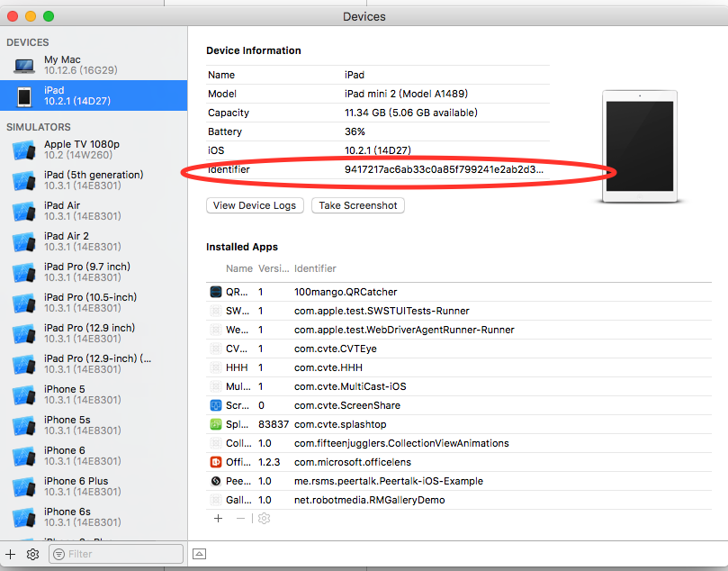Click the Peertalk app icon

(x=216, y=481)
